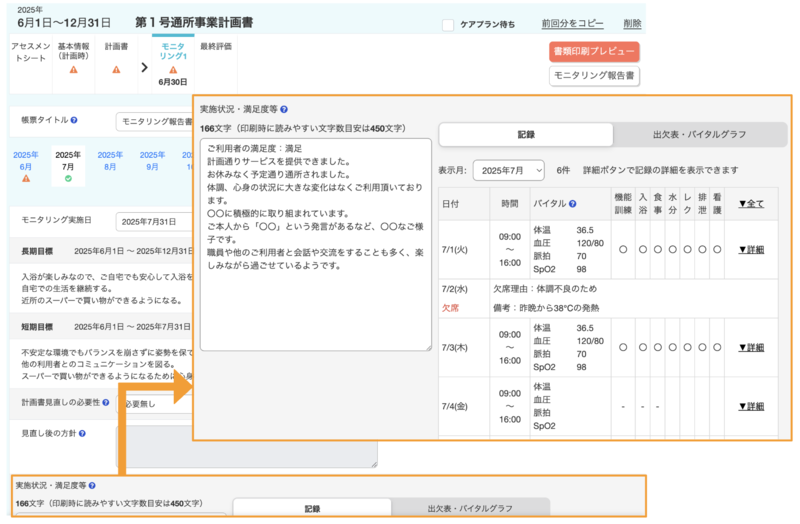Click the 短期目標 heading

pyautogui.click(x=37, y=327)
